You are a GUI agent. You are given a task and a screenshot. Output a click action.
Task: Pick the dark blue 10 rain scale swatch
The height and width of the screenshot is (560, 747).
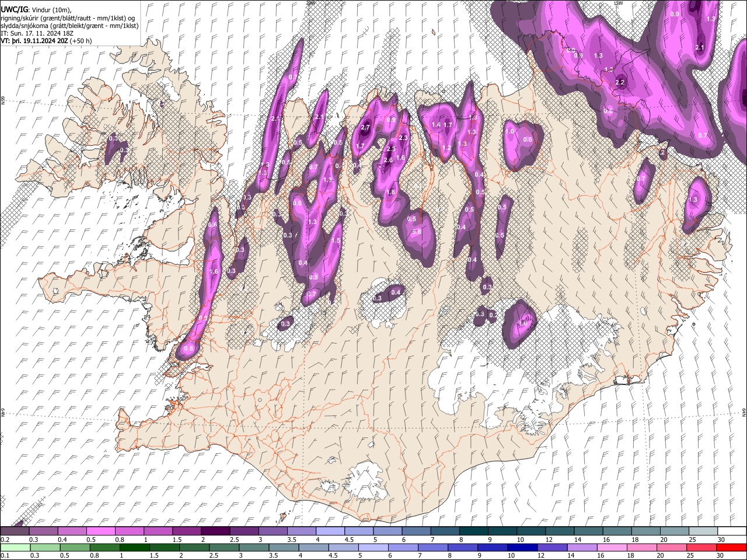click(x=521, y=547)
